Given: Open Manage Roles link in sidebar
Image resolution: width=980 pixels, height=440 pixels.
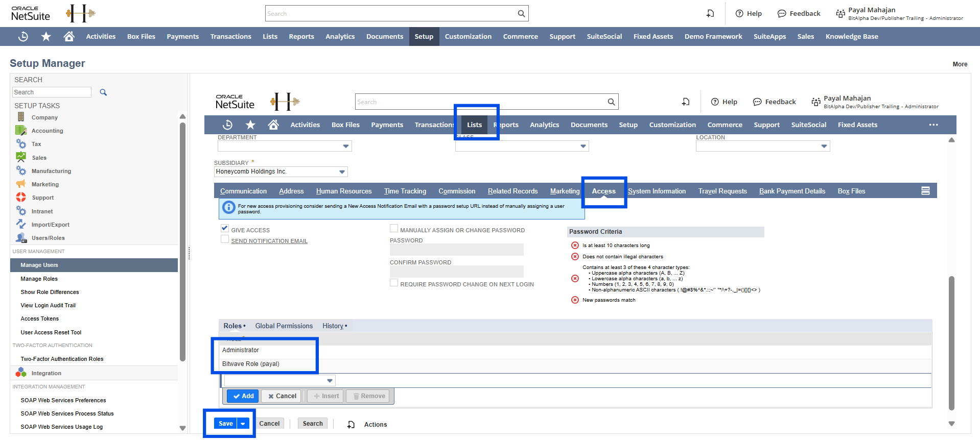Looking at the screenshot, I should click(39, 279).
